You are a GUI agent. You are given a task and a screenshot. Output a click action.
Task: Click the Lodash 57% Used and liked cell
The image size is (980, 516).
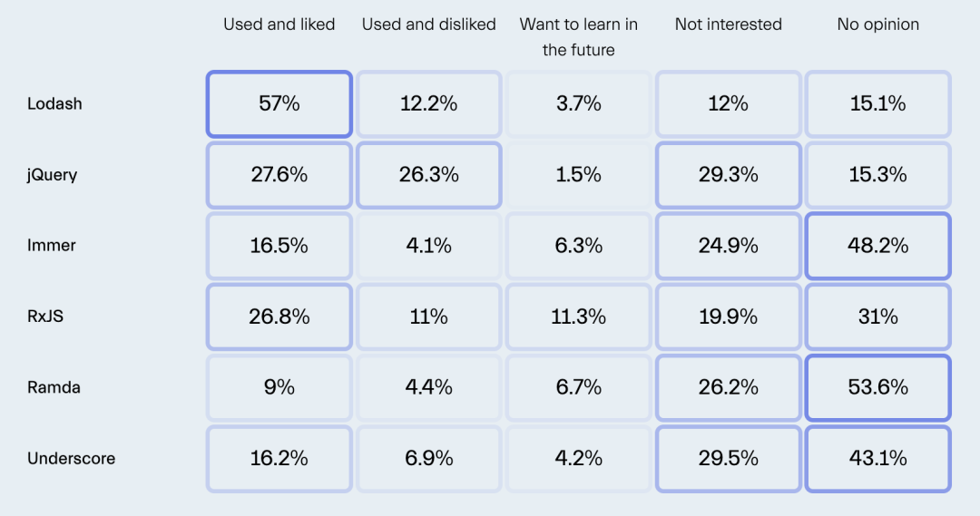(x=279, y=103)
